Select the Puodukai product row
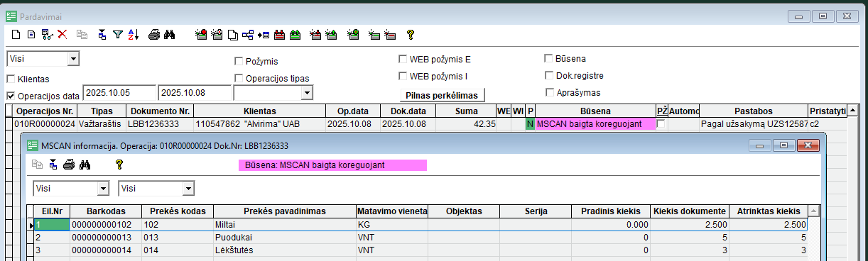 point(421,237)
